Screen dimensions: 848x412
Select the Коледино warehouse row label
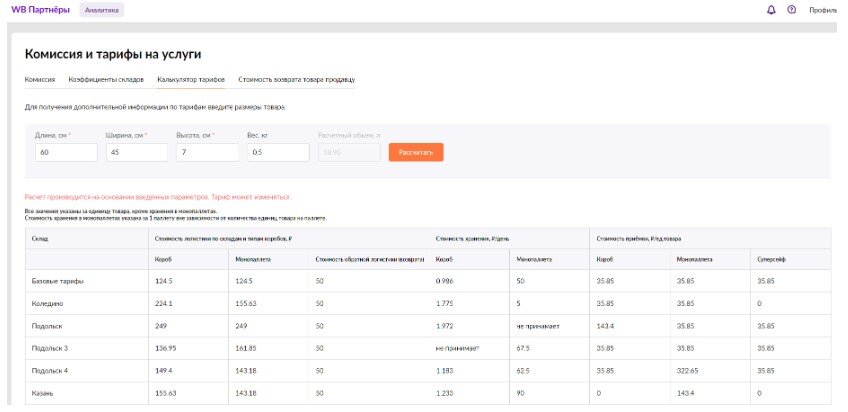coord(48,304)
